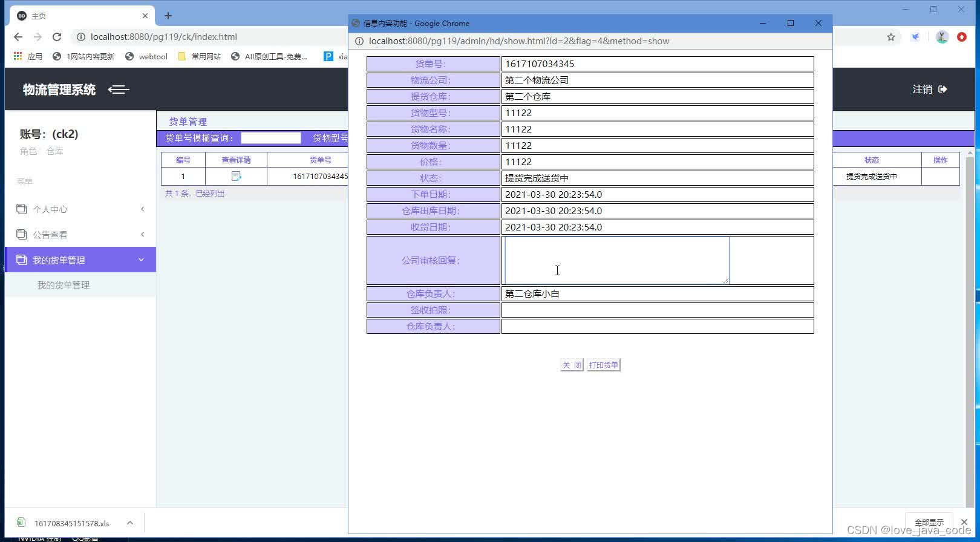The height and width of the screenshot is (542, 980).
Task: Open downloaded file 161708345151578.xls
Action: coord(71,523)
